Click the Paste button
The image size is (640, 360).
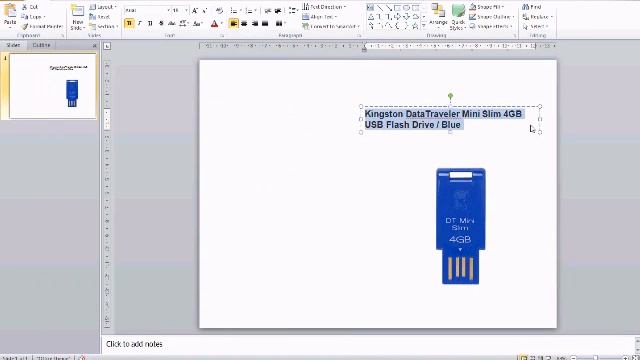click(x=10, y=16)
